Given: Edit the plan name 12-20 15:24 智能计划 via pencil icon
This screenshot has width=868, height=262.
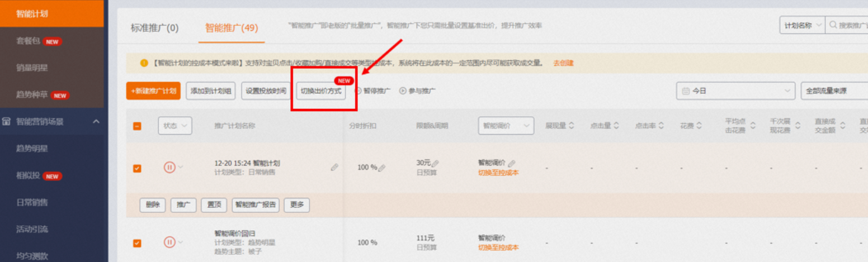Looking at the screenshot, I should 334,166.
